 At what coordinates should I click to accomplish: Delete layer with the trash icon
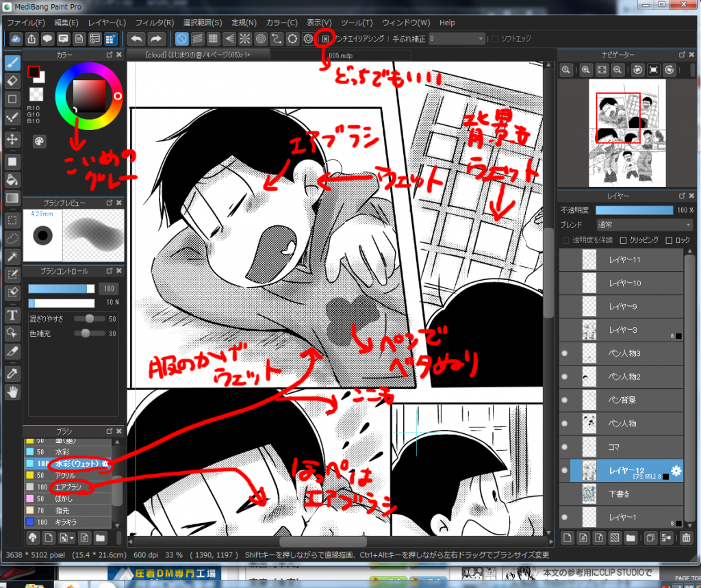click(686, 538)
